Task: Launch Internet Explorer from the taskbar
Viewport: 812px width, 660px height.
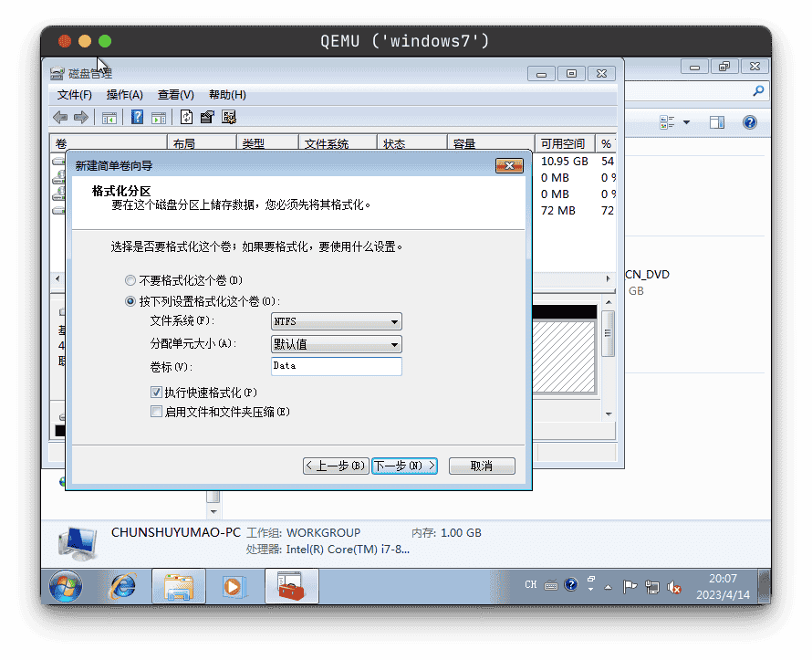Action: (123, 586)
